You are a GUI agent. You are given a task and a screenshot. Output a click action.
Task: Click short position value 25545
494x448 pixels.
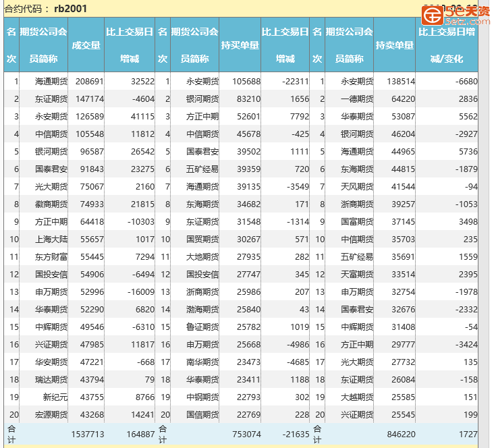pos(404,415)
